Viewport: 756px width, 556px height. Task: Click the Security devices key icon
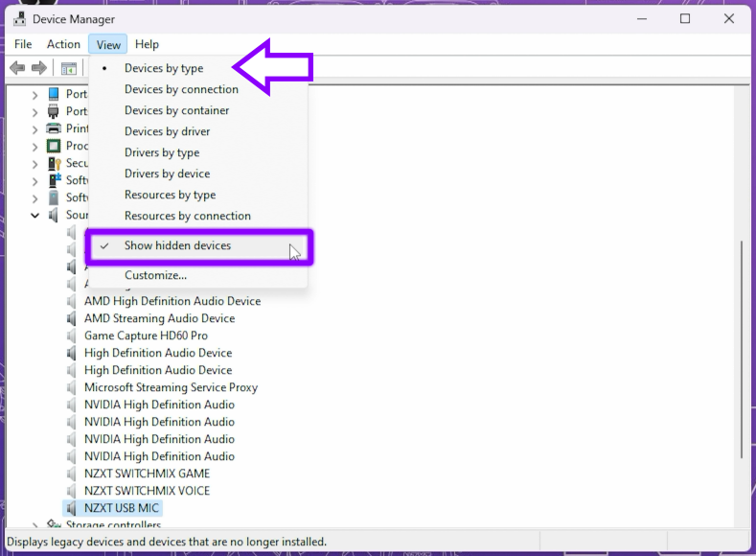[x=54, y=164]
